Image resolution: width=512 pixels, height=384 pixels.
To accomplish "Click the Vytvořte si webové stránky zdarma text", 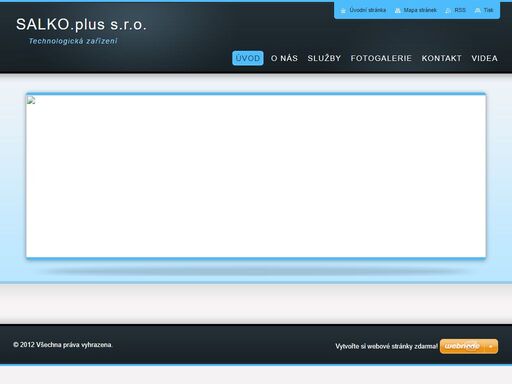I will pos(386,346).
